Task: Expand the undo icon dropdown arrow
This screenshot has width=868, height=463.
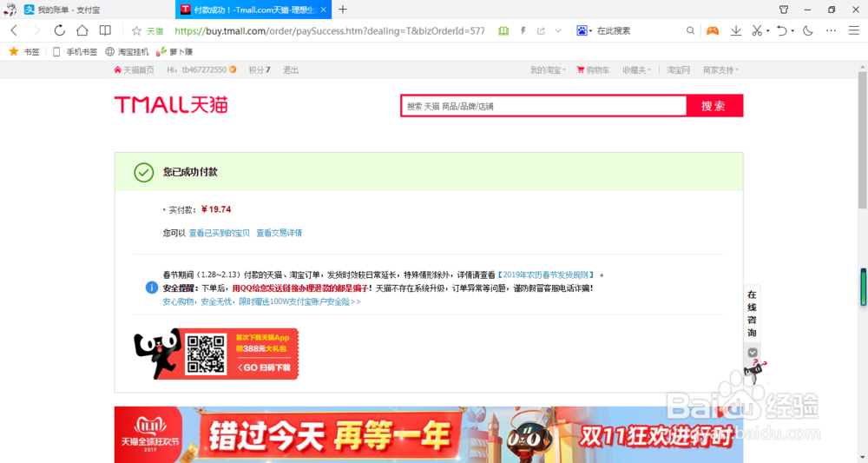Action: (792, 31)
